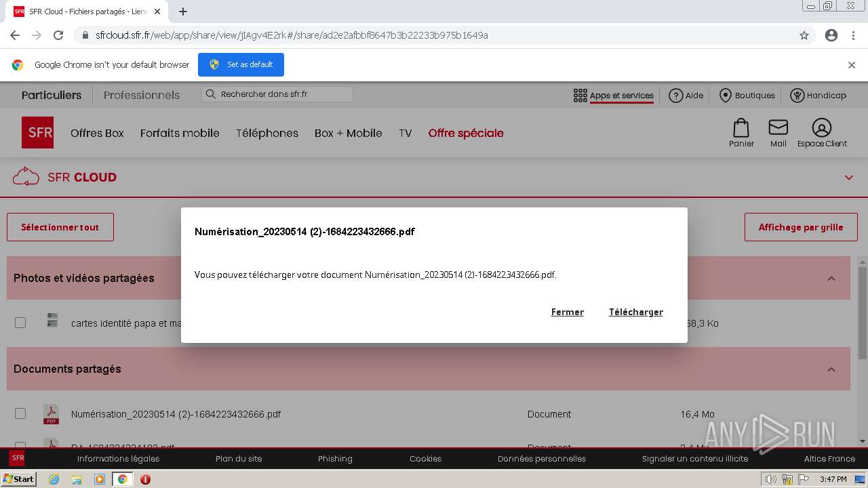Select the Professionnels tab

pyautogui.click(x=142, y=95)
